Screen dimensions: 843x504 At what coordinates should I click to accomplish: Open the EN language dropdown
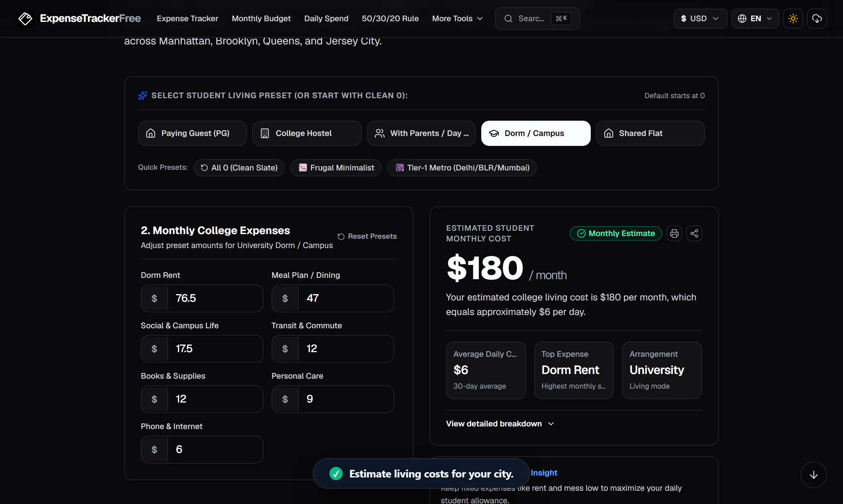tap(755, 18)
